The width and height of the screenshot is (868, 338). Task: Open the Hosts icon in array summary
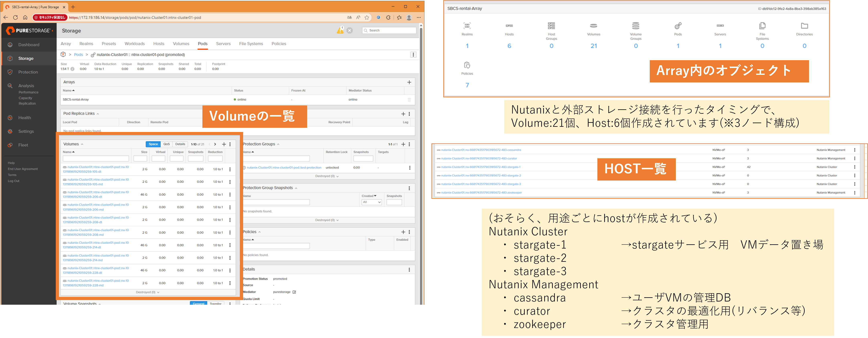click(509, 26)
